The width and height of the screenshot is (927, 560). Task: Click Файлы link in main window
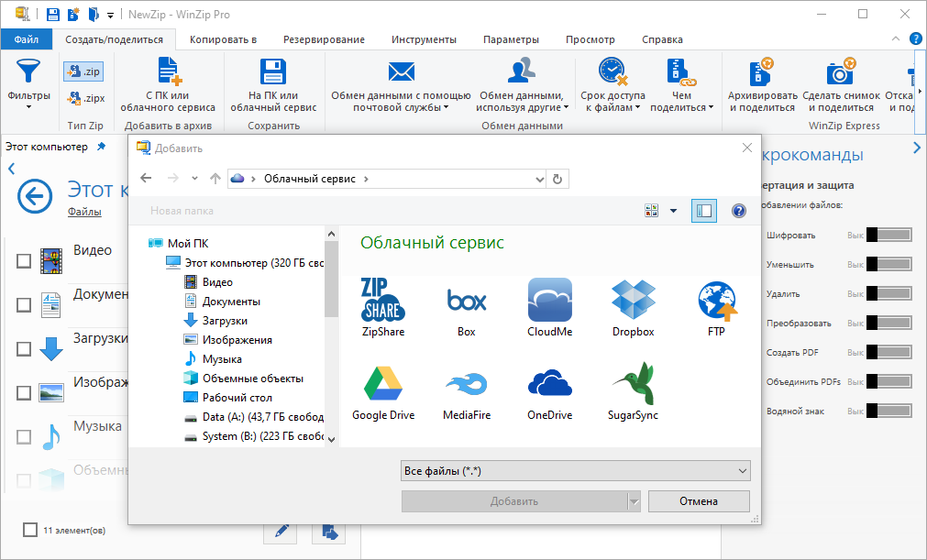tap(84, 212)
